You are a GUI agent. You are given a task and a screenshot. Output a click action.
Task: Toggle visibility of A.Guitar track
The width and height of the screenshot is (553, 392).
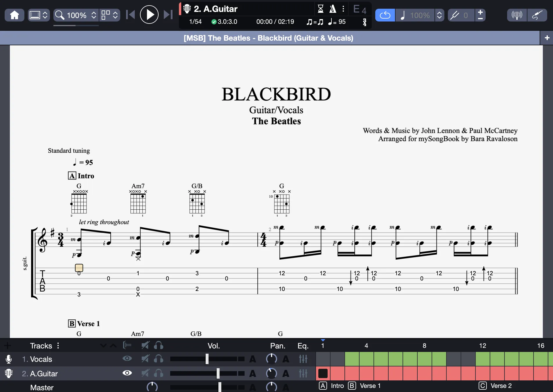pos(127,373)
